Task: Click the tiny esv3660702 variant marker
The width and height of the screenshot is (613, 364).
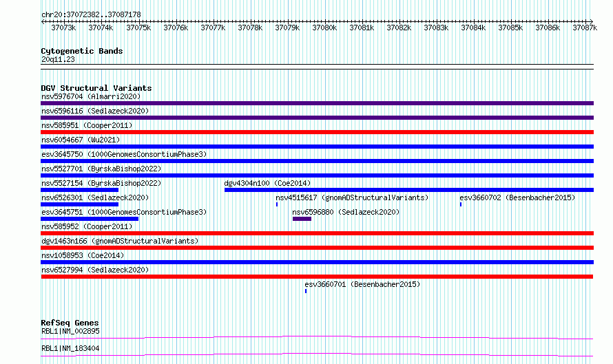Action: [x=461, y=204]
